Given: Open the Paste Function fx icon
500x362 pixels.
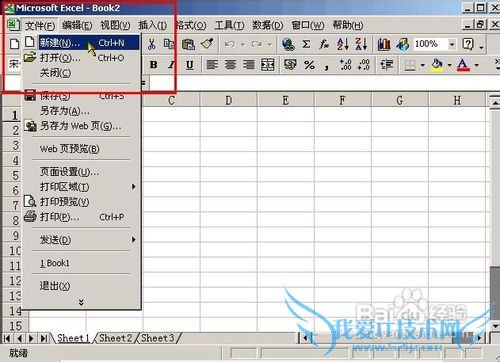Looking at the screenshot, I should coord(324,44).
